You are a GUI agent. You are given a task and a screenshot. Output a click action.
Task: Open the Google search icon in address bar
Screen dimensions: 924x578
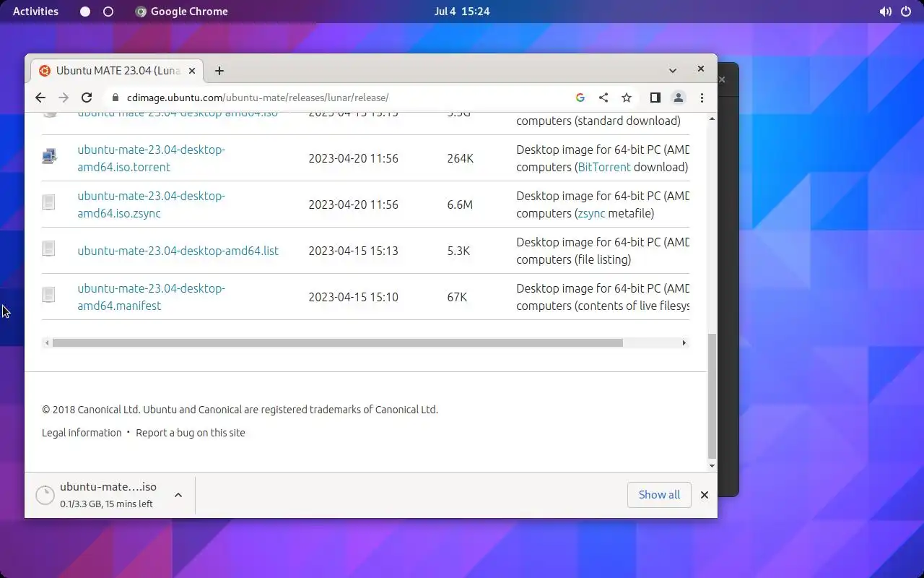tap(580, 98)
